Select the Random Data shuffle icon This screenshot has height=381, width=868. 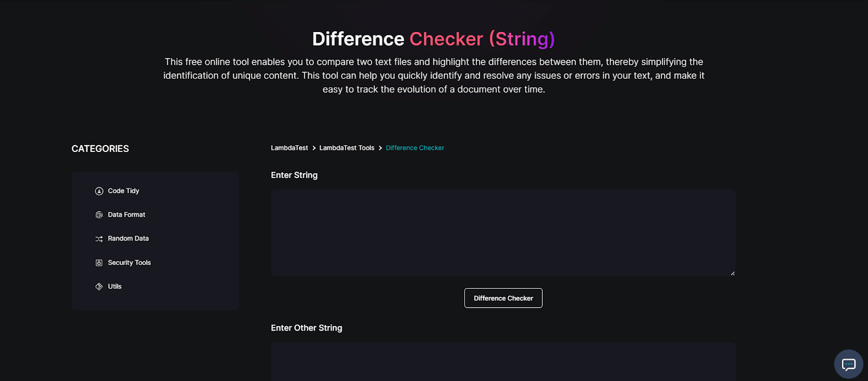click(x=99, y=238)
